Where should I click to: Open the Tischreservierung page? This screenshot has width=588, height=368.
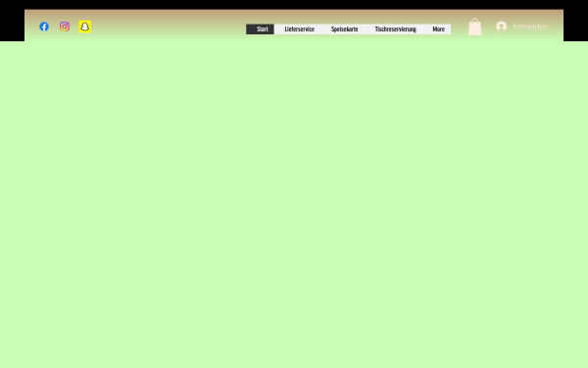(x=395, y=29)
